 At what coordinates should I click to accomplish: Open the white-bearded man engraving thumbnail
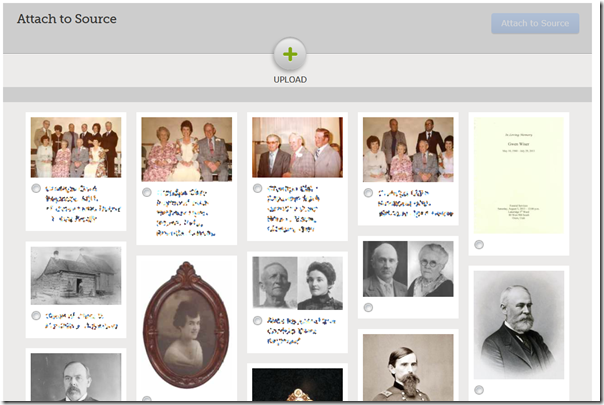point(518,323)
